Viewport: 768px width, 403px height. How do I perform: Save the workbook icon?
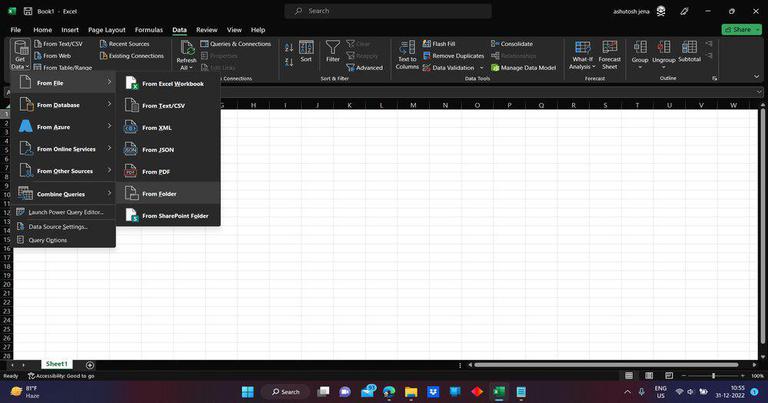point(28,11)
